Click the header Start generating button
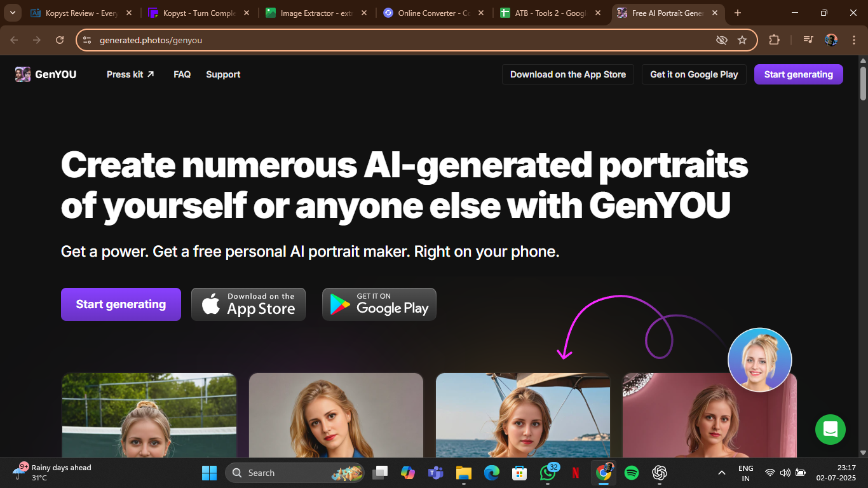The width and height of the screenshot is (868, 488). tap(799, 74)
